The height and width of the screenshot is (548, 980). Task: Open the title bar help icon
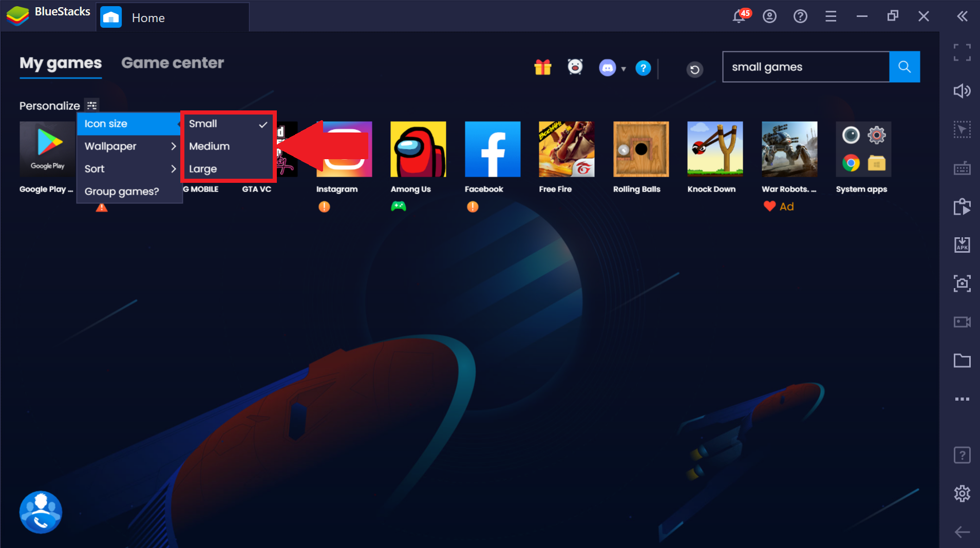800,16
